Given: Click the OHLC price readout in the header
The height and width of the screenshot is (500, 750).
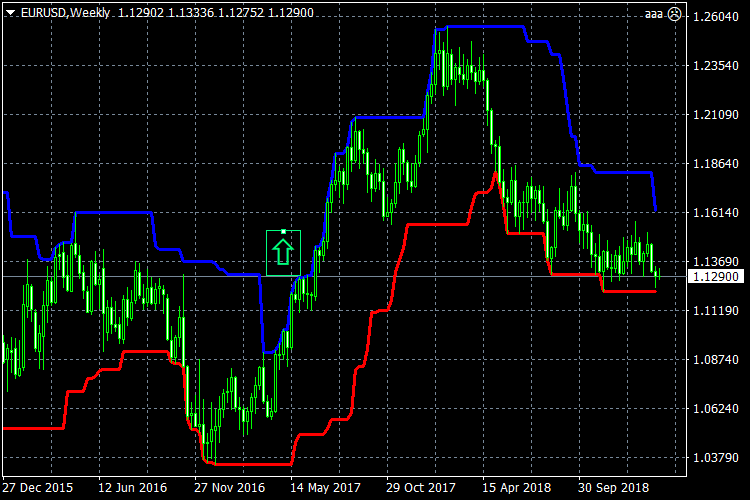Looking at the screenshot, I should tap(180, 14).
